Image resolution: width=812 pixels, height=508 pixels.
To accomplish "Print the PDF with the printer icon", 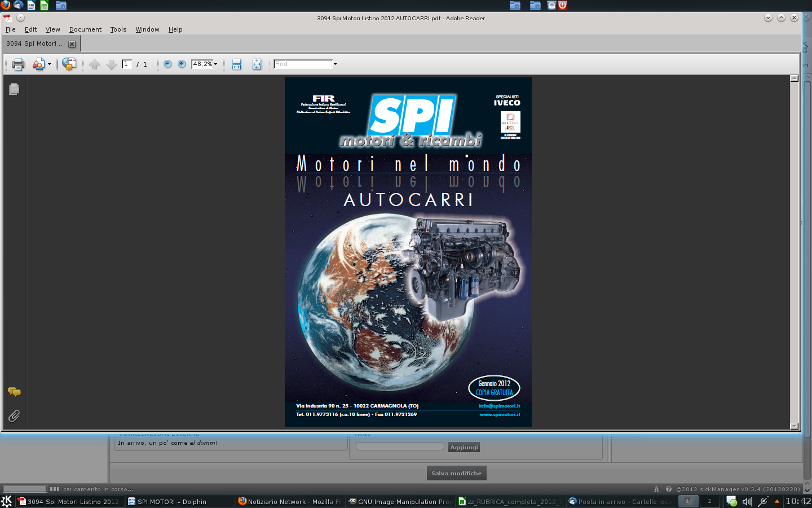I will 18,64.
